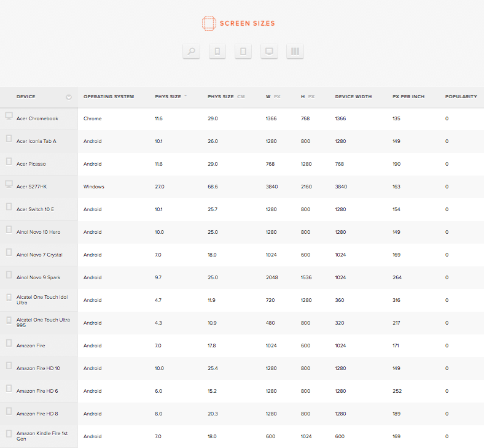This screenshot has width=484, height=448.
Task: Select the Amazon Fire HD 10 name
Action: point(38,368)
